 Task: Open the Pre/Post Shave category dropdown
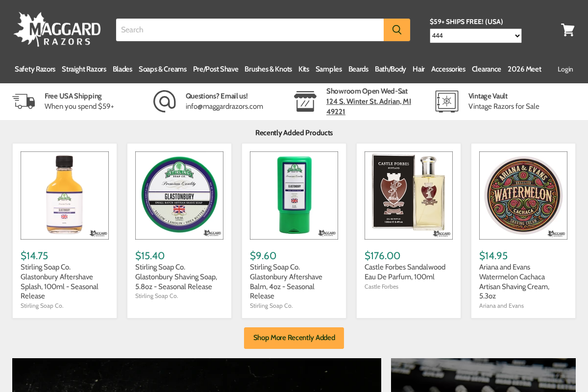(216, 69)
